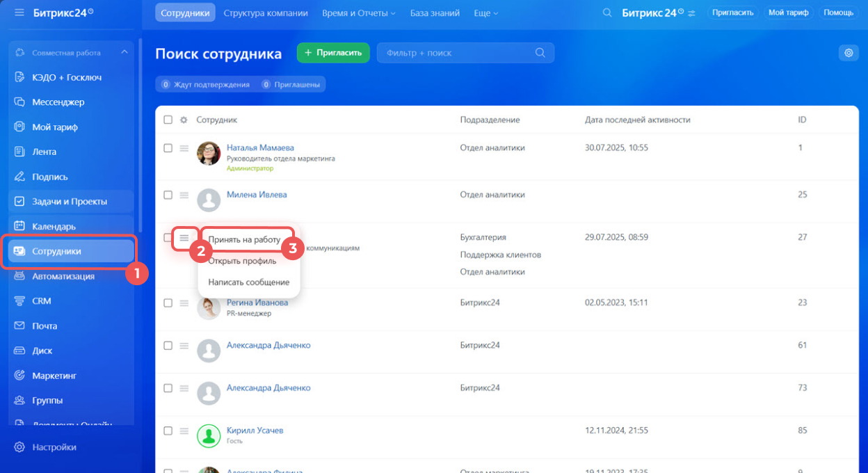Check the box for Милена Ивлева
Viewport: 868px width, 473px height.
coord(168,195)
